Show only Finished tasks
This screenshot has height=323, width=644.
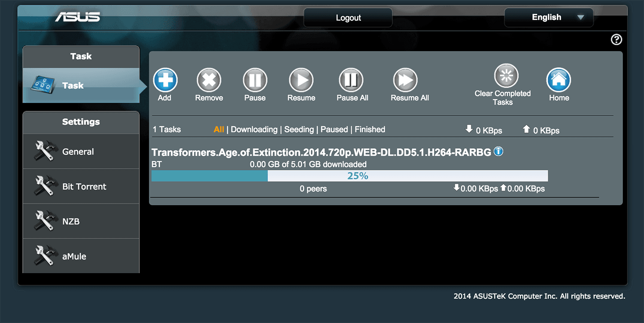370,130
